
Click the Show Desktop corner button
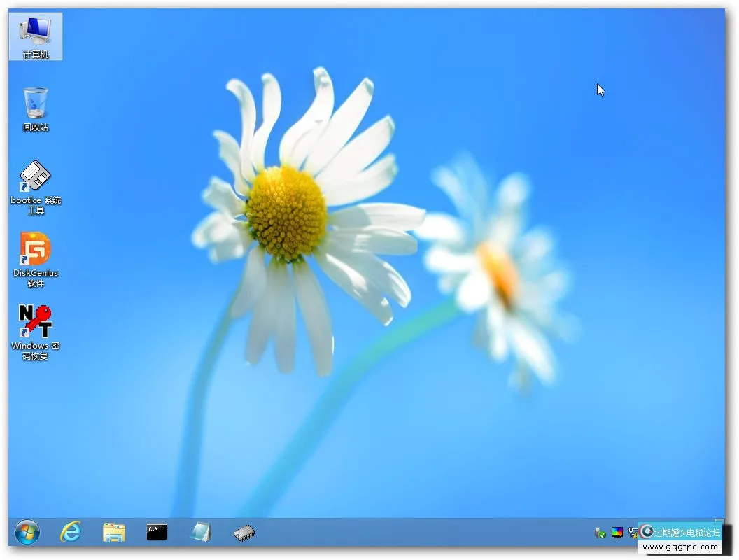[x=719, y=521]
